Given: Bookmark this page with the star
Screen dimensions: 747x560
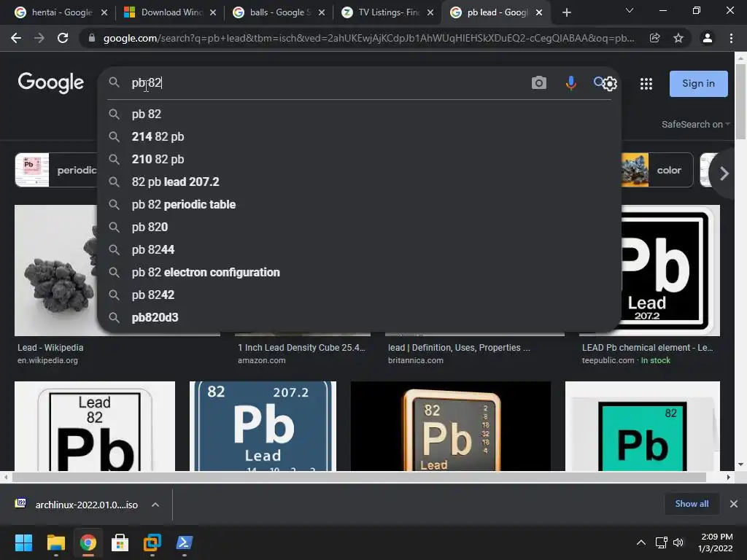Looking at the screenshot, I should (678, 38).
